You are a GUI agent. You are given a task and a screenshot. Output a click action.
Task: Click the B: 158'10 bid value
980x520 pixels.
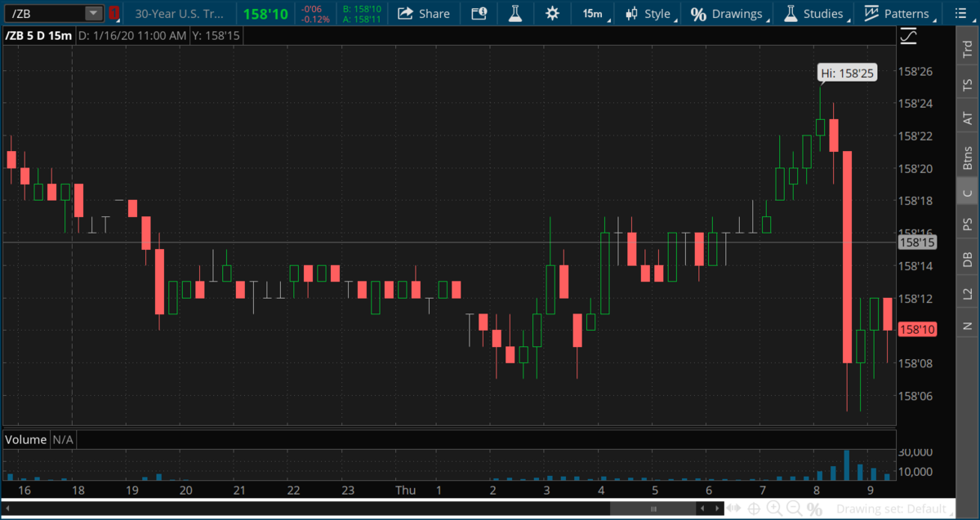point(362,8)
